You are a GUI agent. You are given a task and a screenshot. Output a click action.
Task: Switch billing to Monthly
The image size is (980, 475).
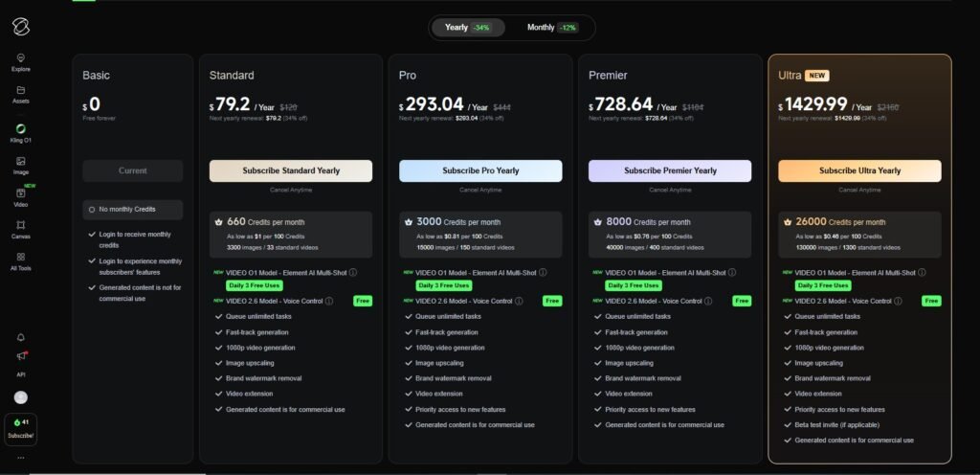551,27
